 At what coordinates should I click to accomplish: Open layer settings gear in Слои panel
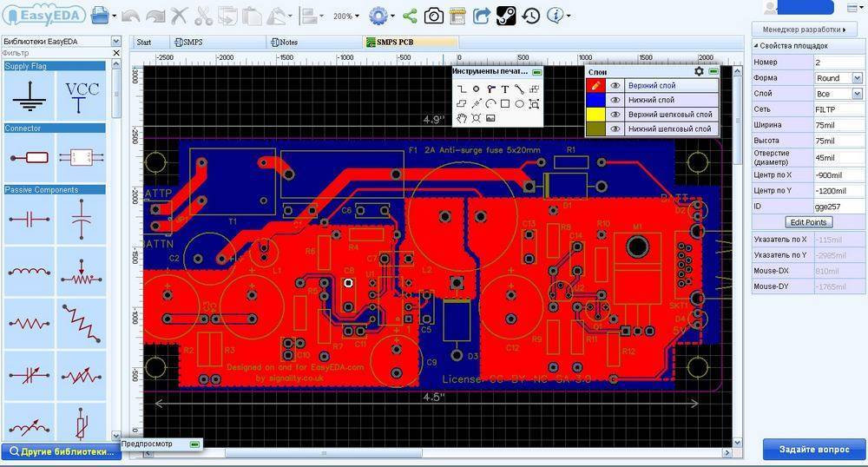698,71
